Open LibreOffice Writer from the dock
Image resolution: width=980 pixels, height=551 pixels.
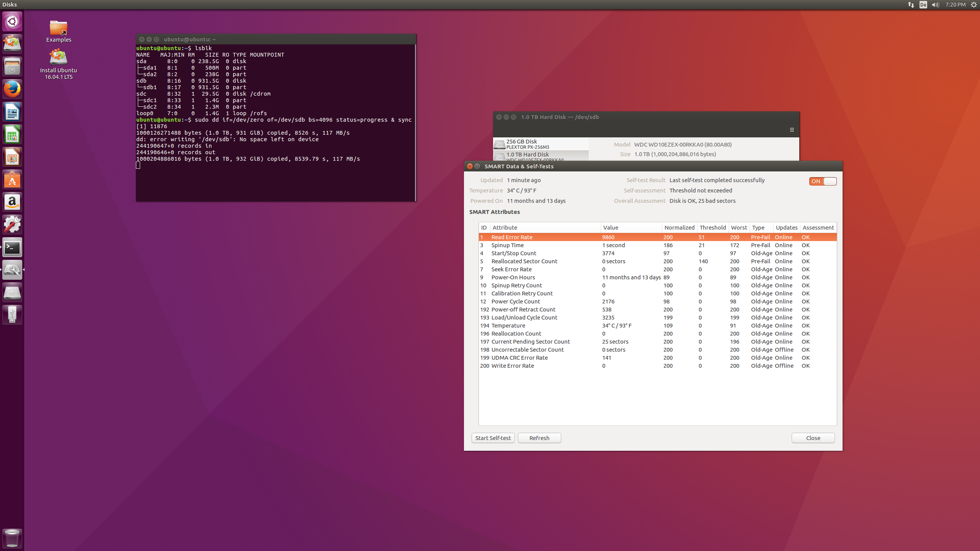[x=12, y=112]
